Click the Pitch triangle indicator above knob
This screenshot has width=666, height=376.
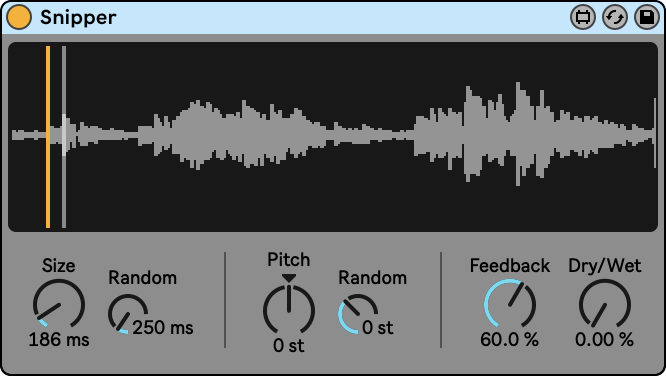coord(289,278)
